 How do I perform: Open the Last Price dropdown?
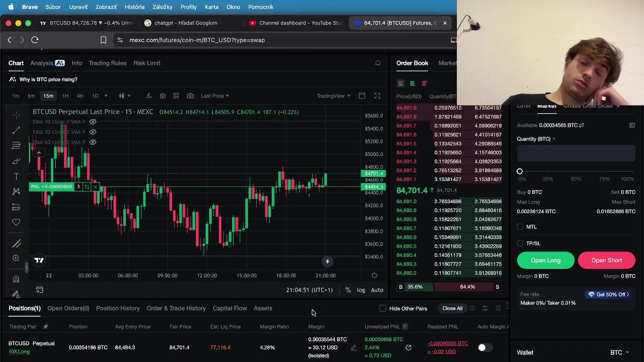coord(215,96)
